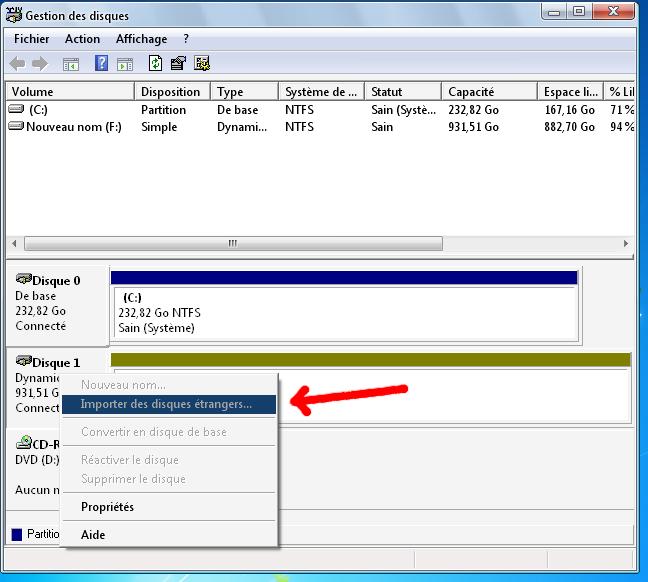The image size is (648, 582).
Task: Click the Partition disposition cell
Action: 163,110
